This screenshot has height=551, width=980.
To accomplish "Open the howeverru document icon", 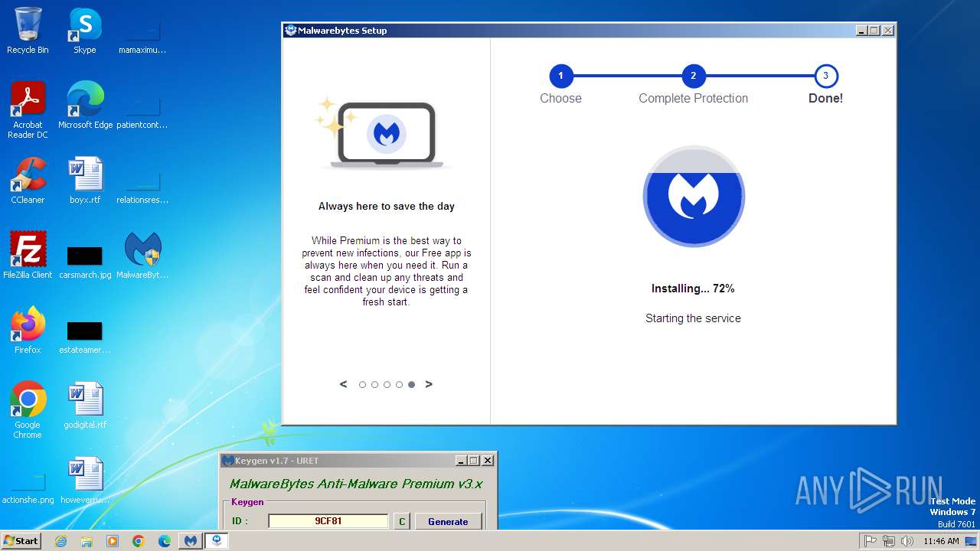I will click(x=85, y=481).
